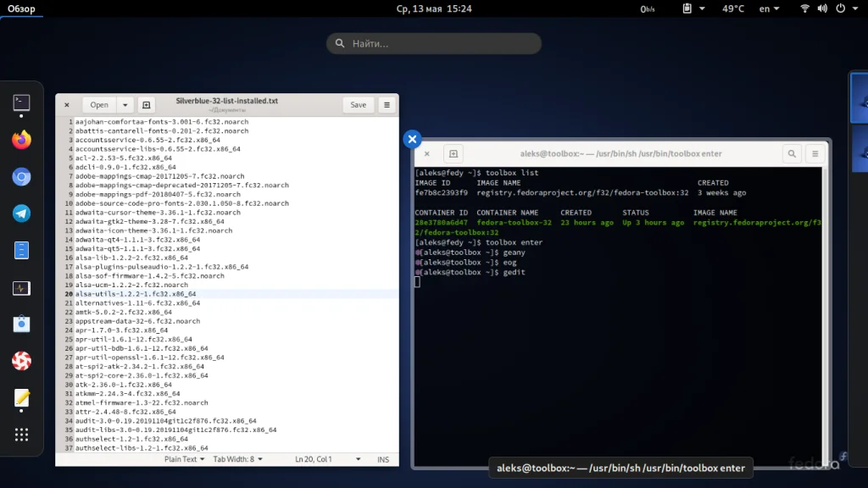
Task: Click the search icon in terminal header
Action: click(792, 153)
